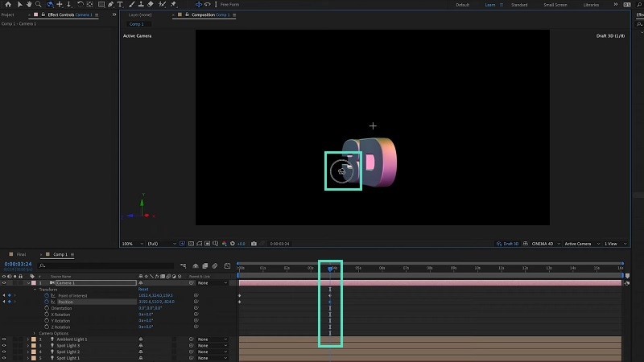Select the Pen tool
644x362 pixels.
(x=110, y=5)
